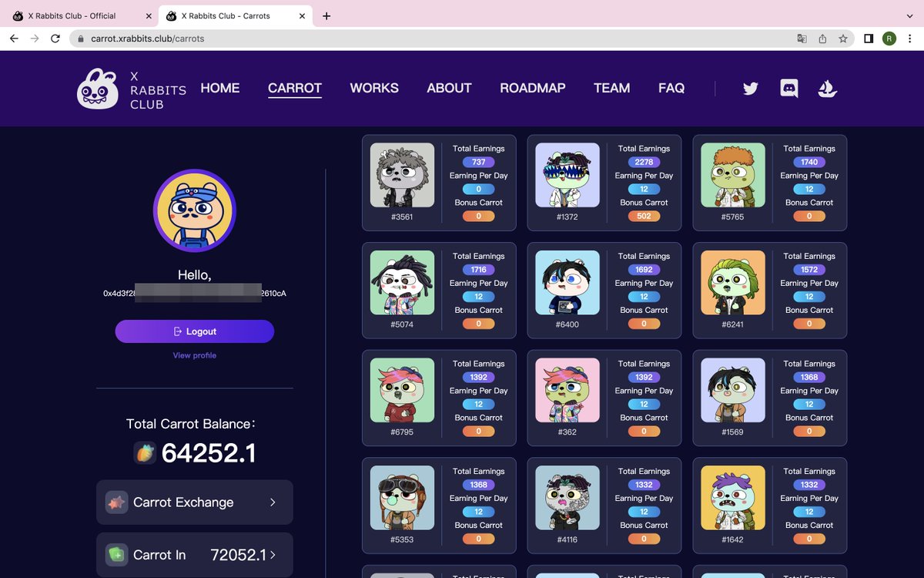The image size is (924, 578).
Task: Open the WORKS menu item
Action: 374,88
